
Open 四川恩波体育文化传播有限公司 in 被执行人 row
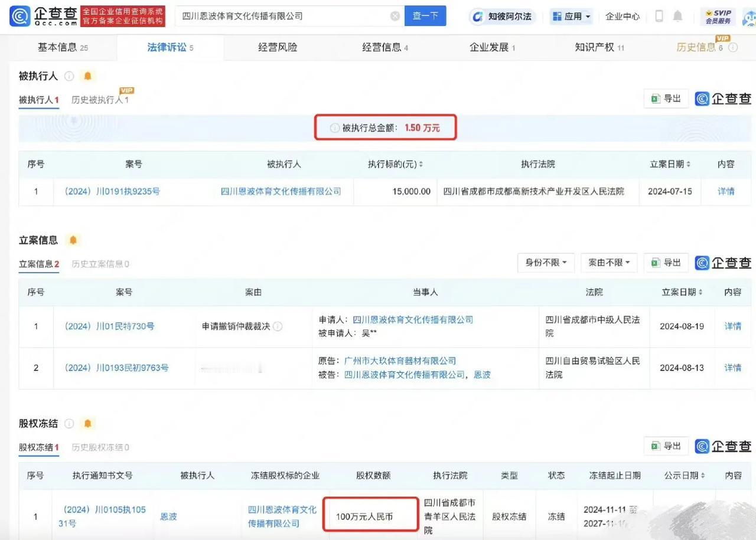pos(281,191)
